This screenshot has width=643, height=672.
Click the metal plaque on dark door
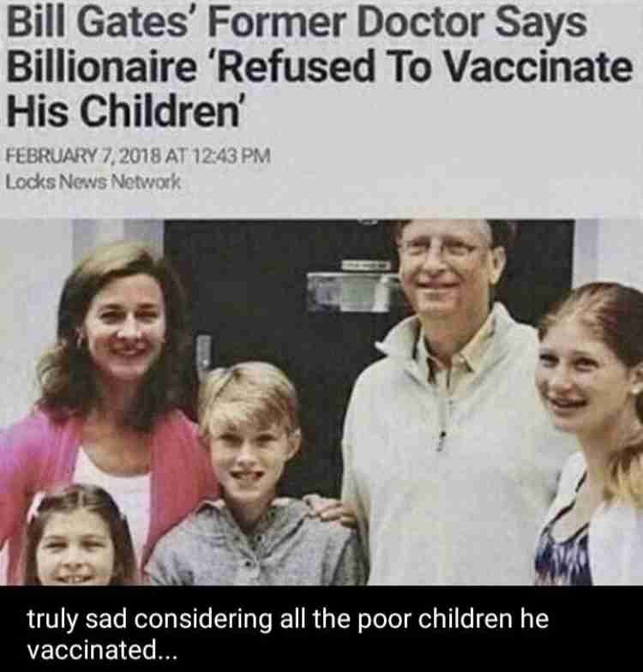[x=352, y=291]
